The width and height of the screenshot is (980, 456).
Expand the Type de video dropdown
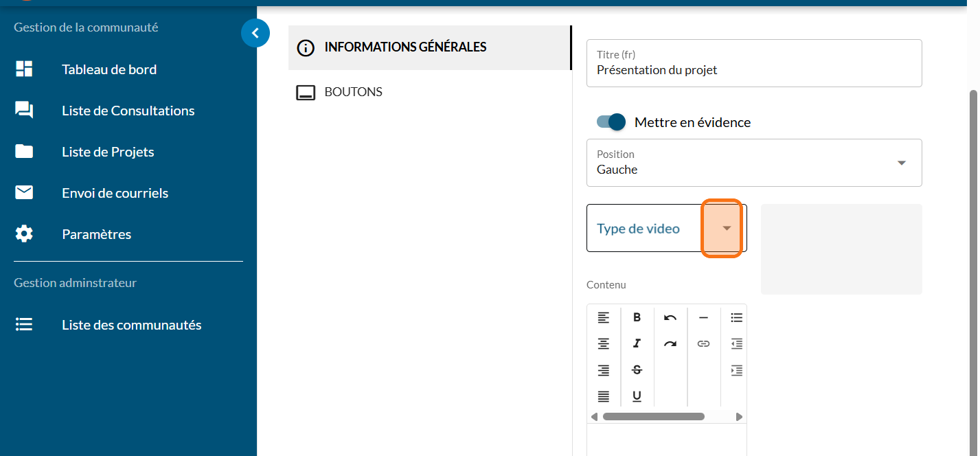(x=727, y=228)
